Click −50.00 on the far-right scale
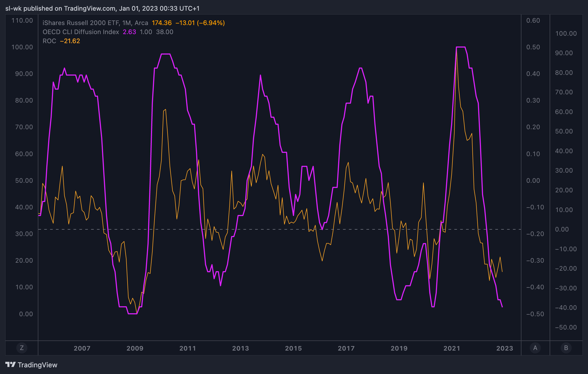 click(566, 327)
